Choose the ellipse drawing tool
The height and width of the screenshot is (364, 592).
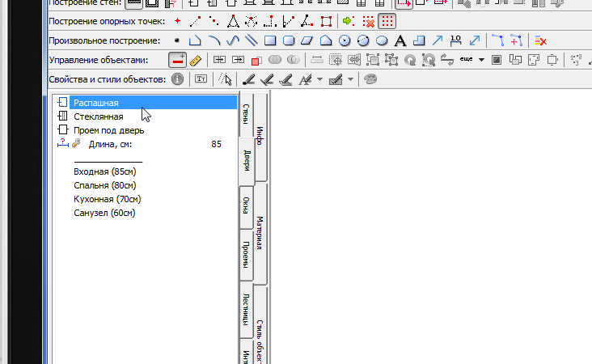(382, 40)
